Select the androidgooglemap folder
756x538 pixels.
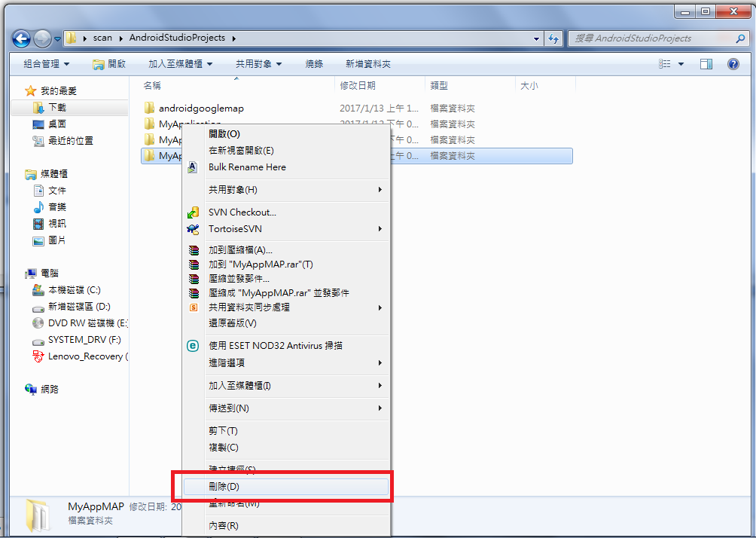pos(201,109)
